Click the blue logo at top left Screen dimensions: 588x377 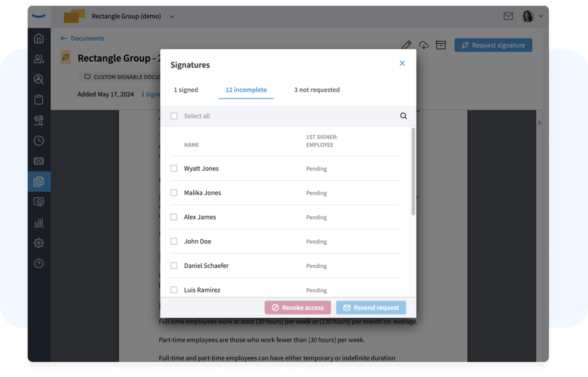tap(39, 16)
